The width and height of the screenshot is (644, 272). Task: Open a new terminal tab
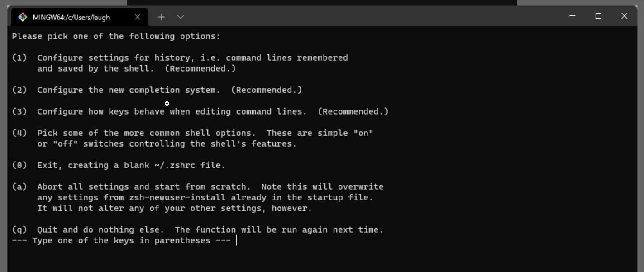pyautogui.click(x=161, y=17)
